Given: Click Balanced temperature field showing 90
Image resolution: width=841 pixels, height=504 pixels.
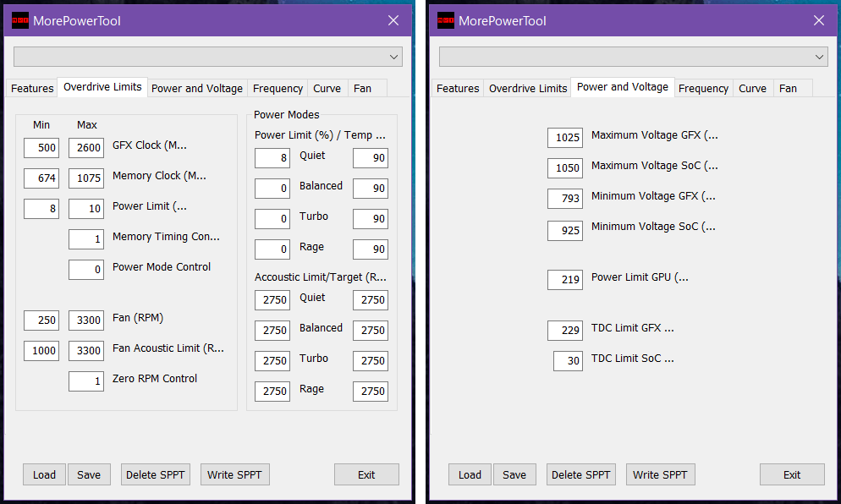Looking at the screenshot, I should pos(371,189).
